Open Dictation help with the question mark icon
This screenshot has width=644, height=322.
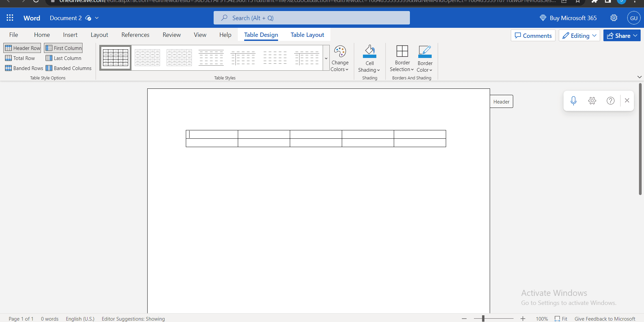coord(610,101)
